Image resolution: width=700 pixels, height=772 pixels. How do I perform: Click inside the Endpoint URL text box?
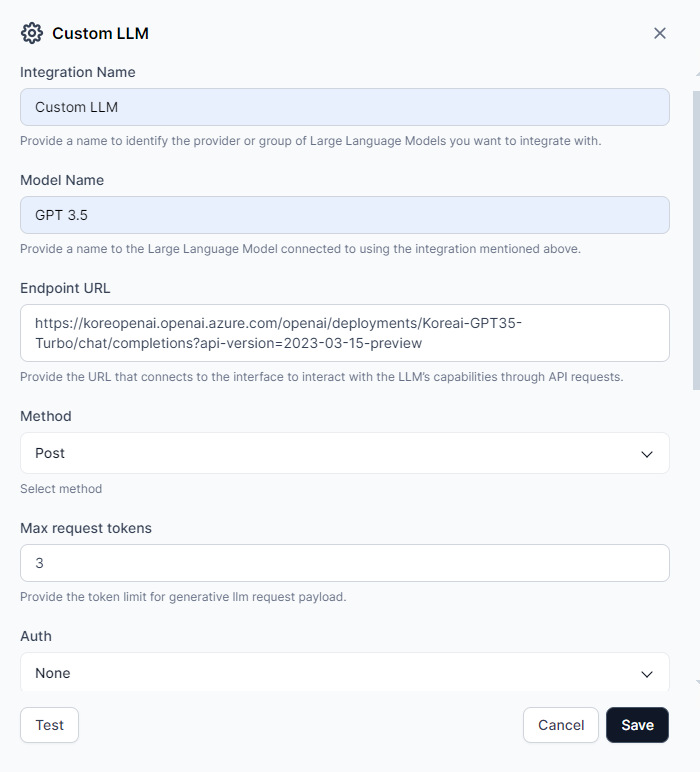coord(345,333)
